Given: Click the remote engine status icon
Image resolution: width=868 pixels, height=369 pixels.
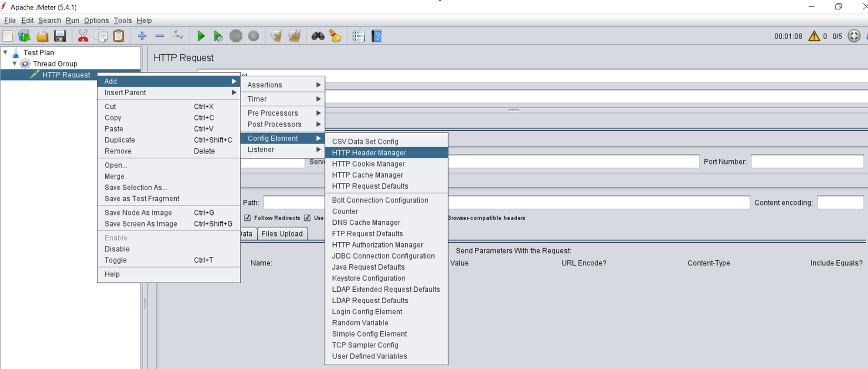Looking at the screenshot, I should point(854,36).
